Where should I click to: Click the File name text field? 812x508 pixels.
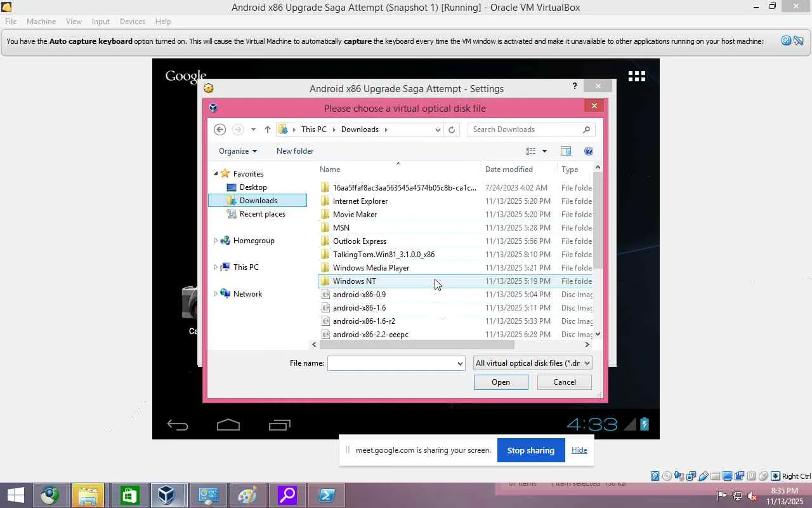click(391, 363)
